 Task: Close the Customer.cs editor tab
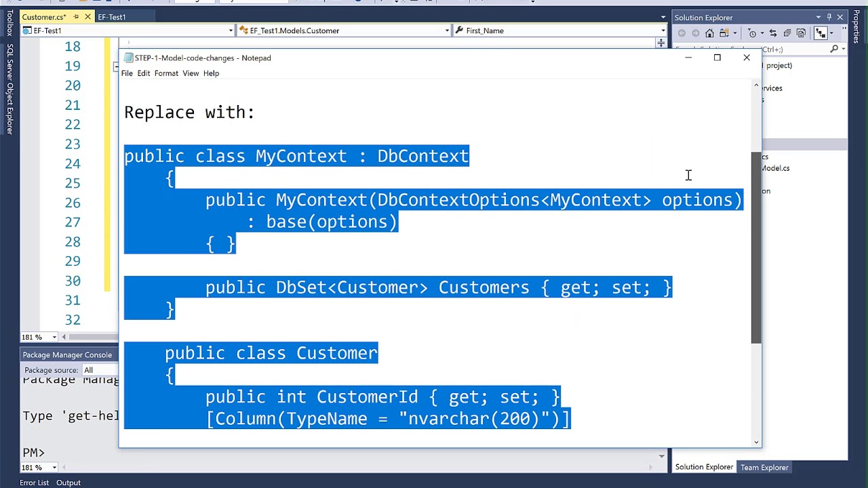click(87, 17)
